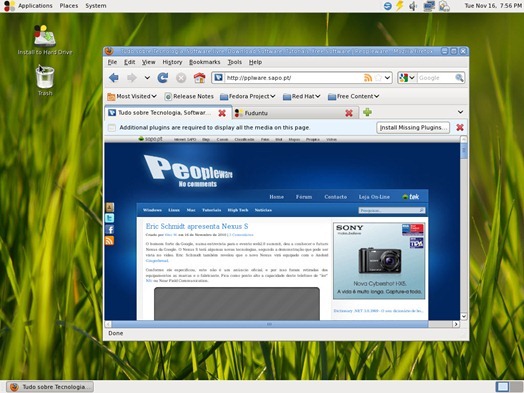Close the Tudo sobre Tecnologia tab
Viewport: 524px width, 393px height.
pyautogui.click(x=222, y=113)
